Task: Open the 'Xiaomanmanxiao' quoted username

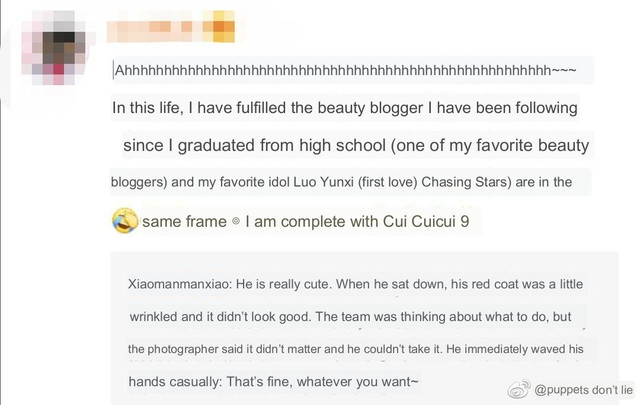Action: [178, 284]
